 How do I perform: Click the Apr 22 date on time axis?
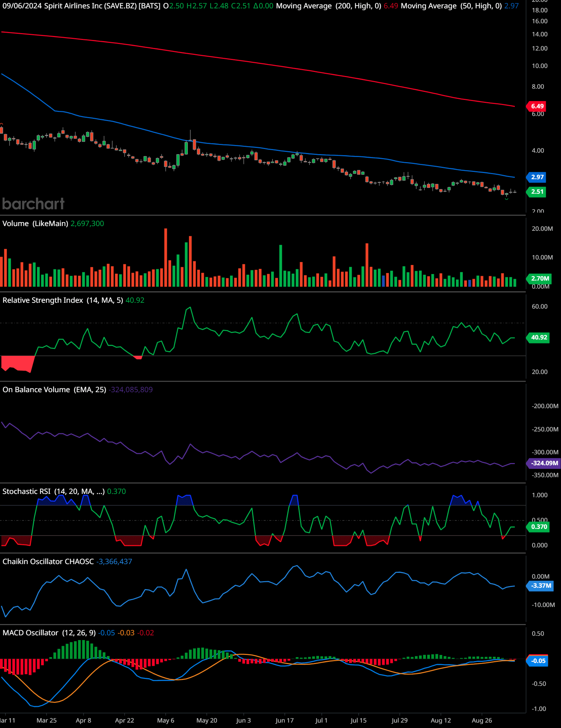pyautogui.click(x=125, y=720)
